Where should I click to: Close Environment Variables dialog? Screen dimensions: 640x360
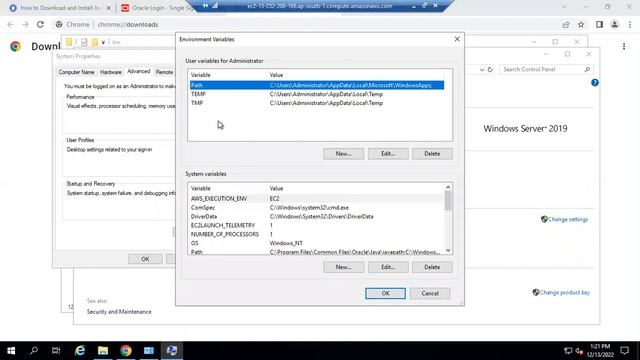[x=457, y=39]
